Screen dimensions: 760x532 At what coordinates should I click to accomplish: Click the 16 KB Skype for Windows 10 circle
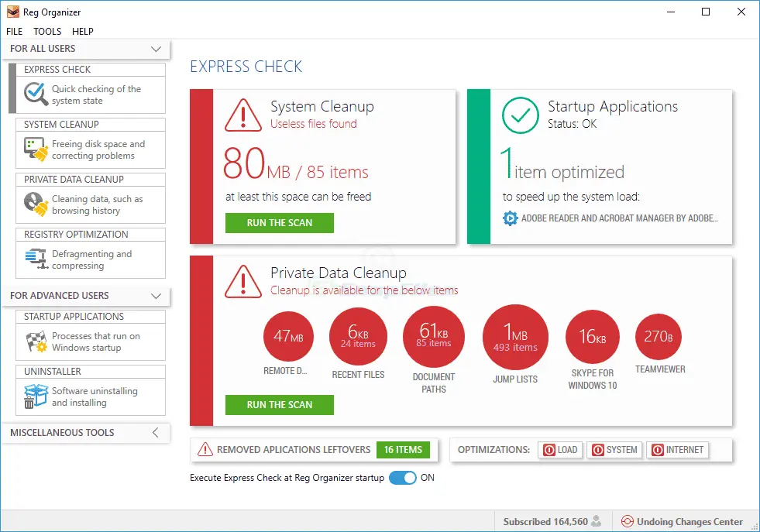pos(593,336)
